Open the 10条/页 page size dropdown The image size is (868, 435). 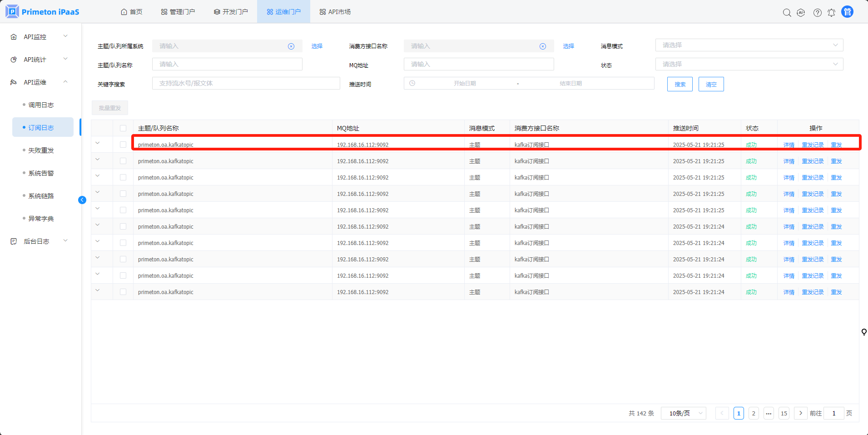coord(684,413)
